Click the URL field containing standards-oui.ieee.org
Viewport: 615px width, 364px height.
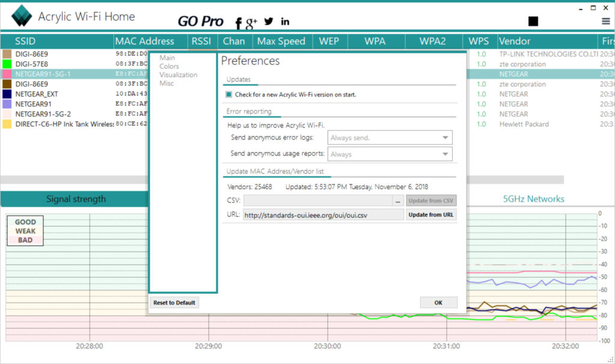323,215
